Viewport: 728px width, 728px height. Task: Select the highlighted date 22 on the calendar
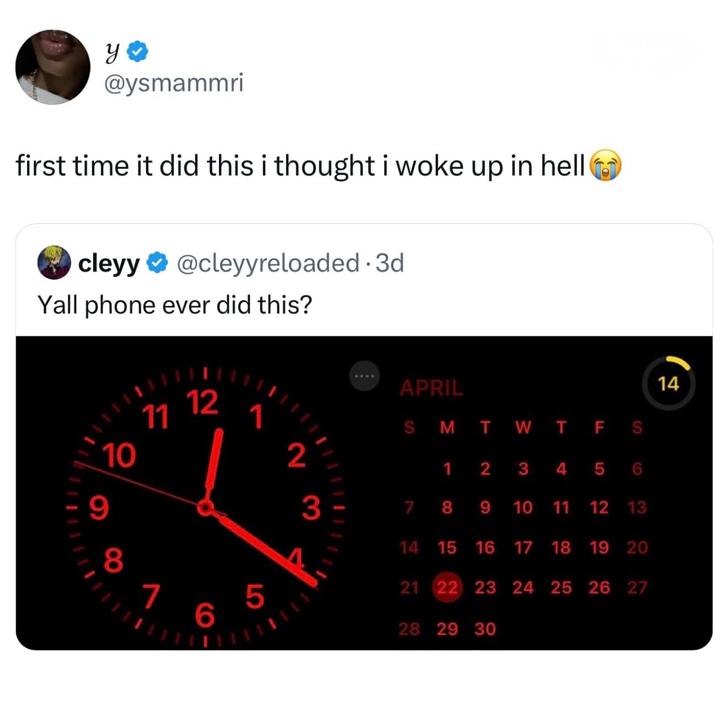click(447, 587)
